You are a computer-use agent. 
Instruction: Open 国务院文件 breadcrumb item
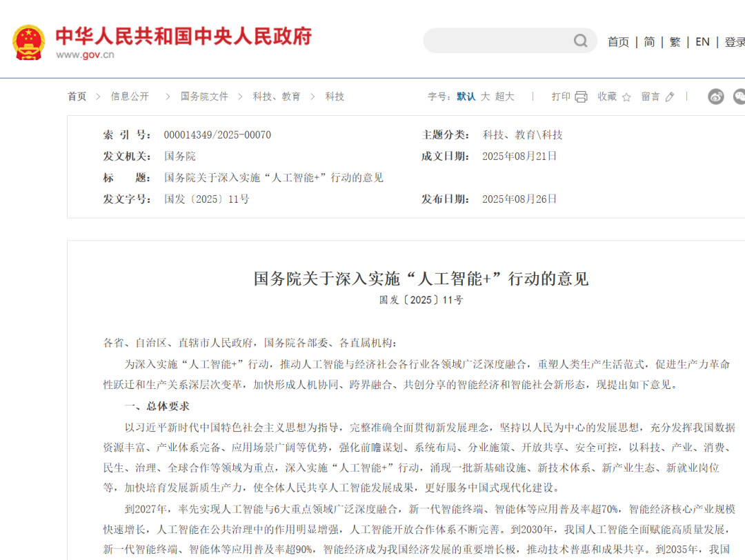(x=204, y=97)
